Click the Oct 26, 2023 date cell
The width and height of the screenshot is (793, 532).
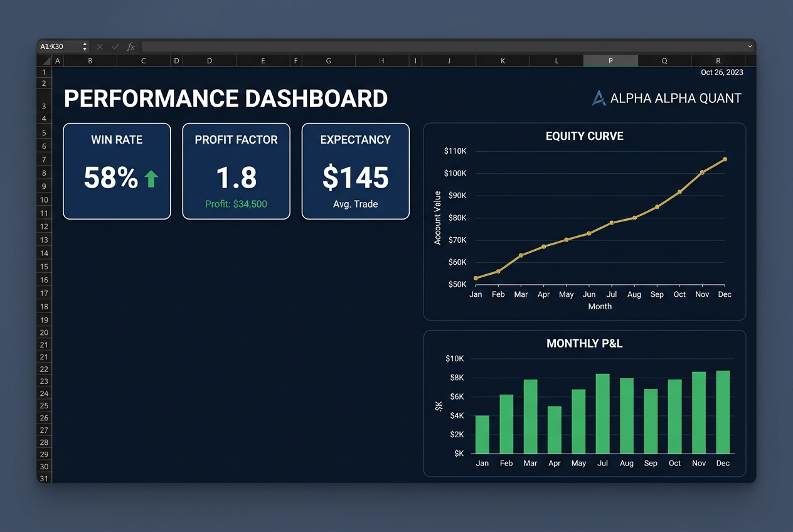point(722,72)
